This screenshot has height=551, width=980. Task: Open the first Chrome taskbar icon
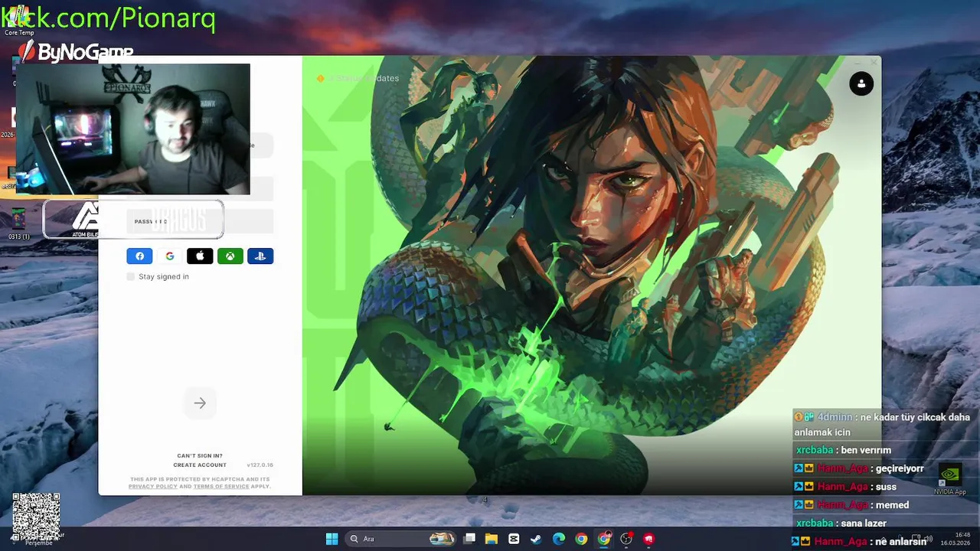pyautogui.click(x=581, y=539)
